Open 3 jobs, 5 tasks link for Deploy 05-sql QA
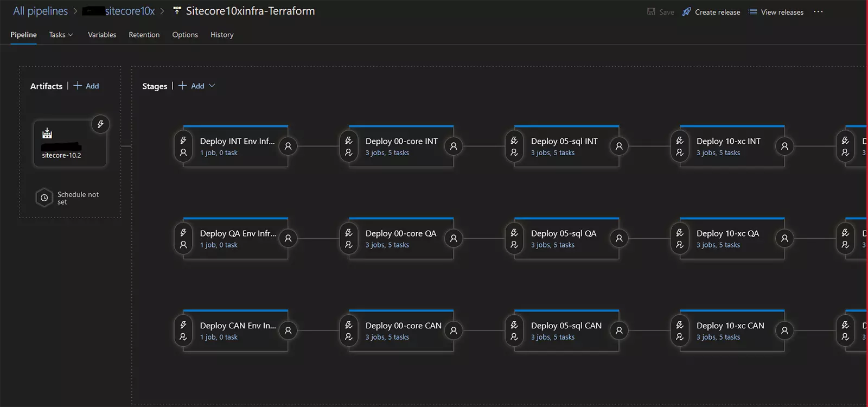The width and height of the screenshot is (868, 407). [x=553, y=245]
